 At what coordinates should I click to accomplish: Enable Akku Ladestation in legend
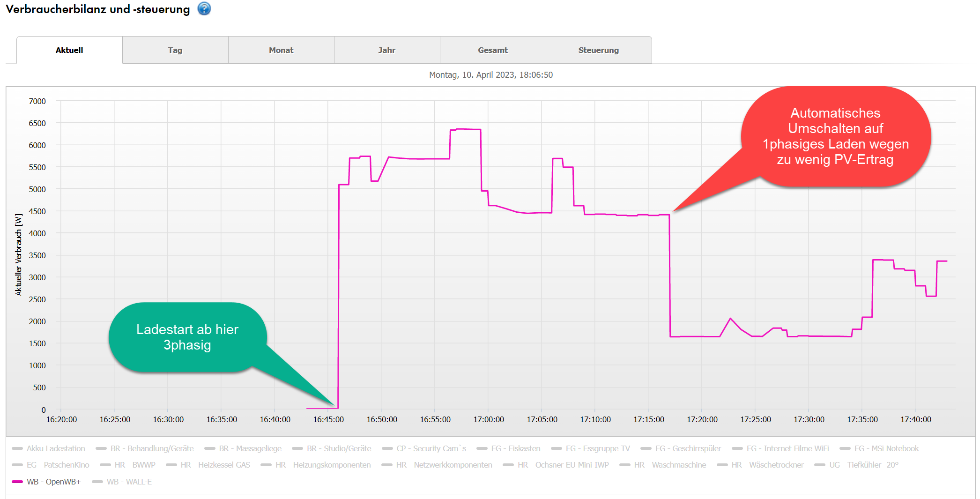(x=56, y=448)
